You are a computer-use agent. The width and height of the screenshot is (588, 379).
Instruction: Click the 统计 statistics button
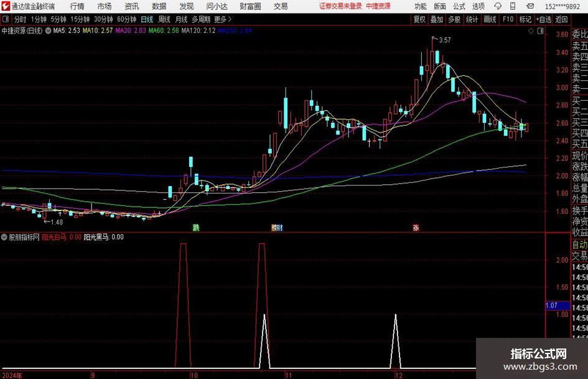pos(472,19)
